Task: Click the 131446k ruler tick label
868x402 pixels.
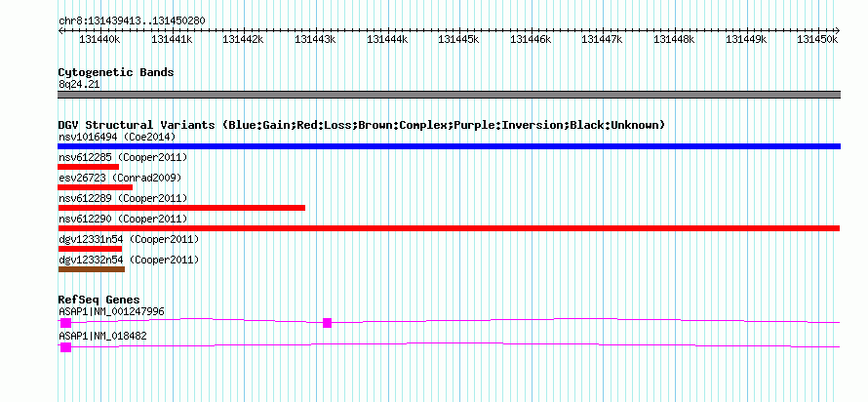Action: pos(531,39)
